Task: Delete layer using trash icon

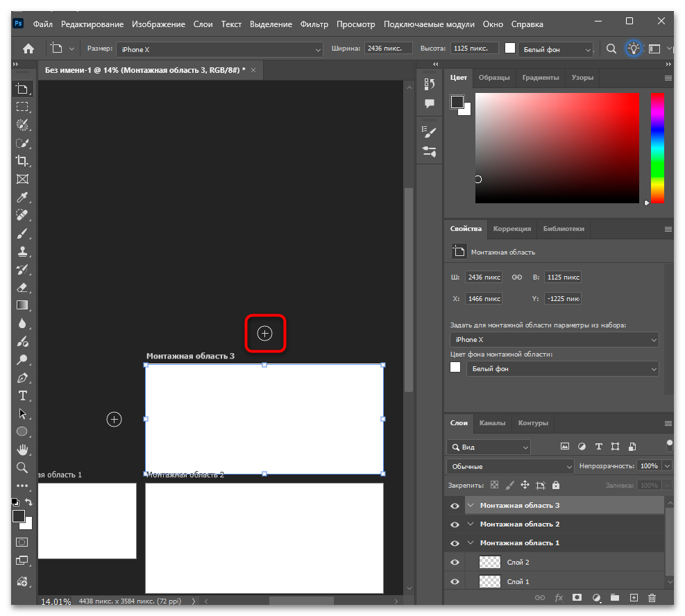Action: coord(652,597)
